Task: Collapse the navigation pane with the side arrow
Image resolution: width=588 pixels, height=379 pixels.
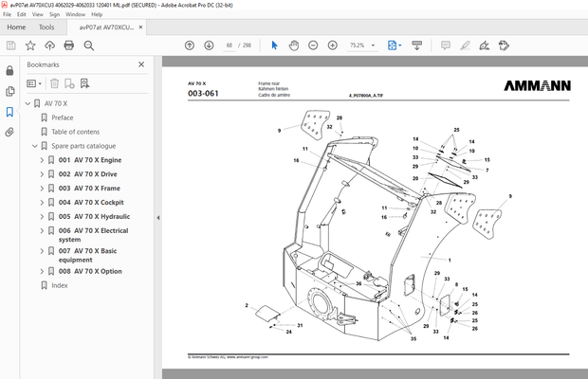Action: tap(157, 218)
